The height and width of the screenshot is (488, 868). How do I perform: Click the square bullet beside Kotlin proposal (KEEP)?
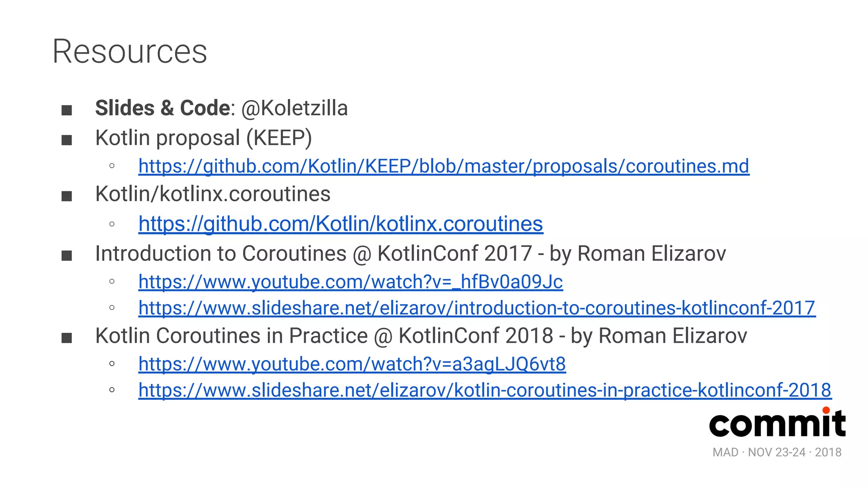coord(67,140)
